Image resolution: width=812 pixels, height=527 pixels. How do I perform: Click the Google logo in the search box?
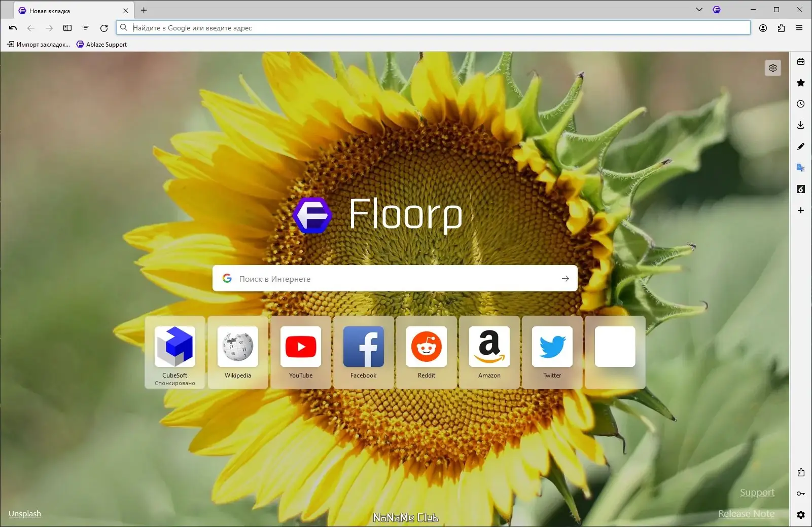tap(227, 279)
